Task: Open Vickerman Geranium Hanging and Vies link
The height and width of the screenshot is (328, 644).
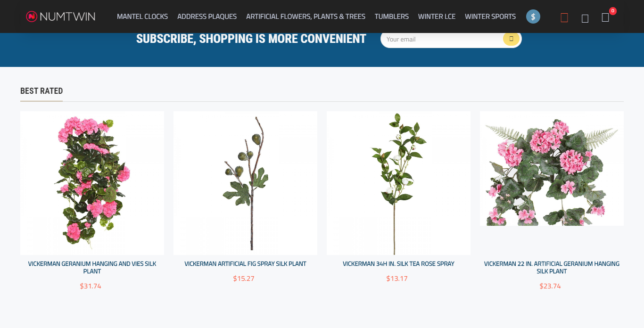Action: (92, 267)
